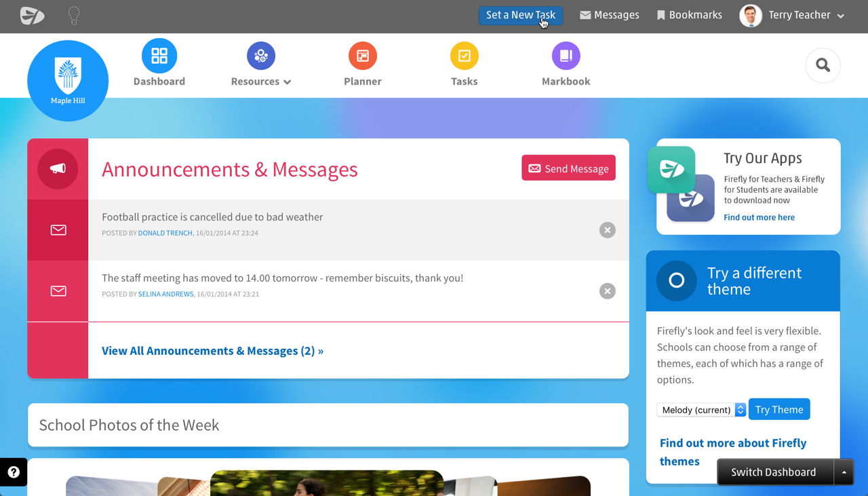Image resolution: width=868 pixels, height=496 pixels.
Task: Click the envelope icon beside the football message
Action: pyautogui.click(x=58, y=230)
